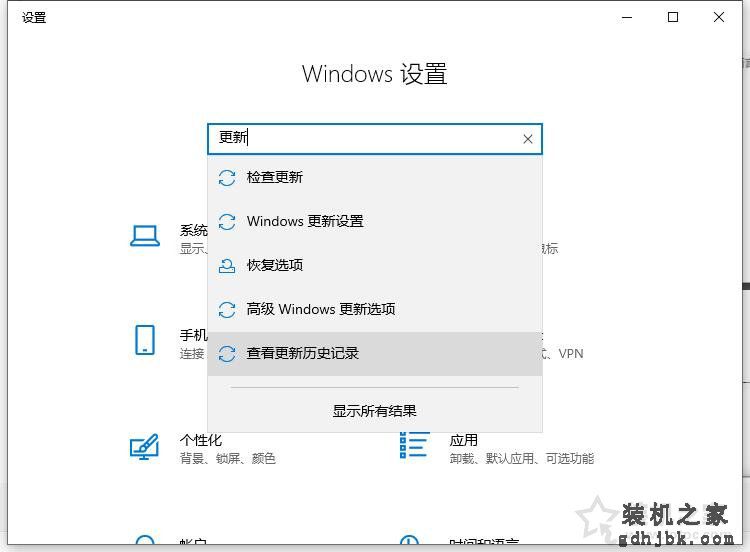This screenshot has width=750, height=552.
Task: Open Windows 更新设置 suggestion
Action: coord(375,221)
